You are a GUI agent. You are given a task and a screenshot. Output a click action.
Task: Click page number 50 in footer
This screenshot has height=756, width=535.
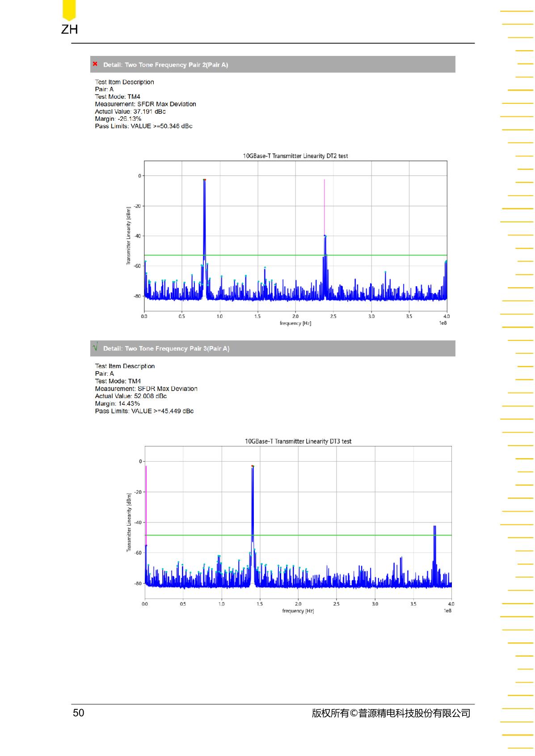(x=79, y=713)
